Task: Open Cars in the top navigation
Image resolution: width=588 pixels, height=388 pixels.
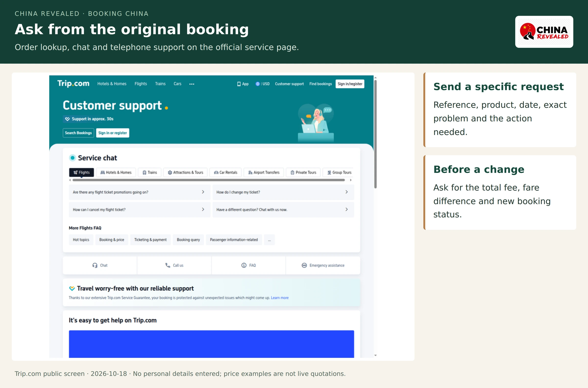Action: click(x=177, y=84)
